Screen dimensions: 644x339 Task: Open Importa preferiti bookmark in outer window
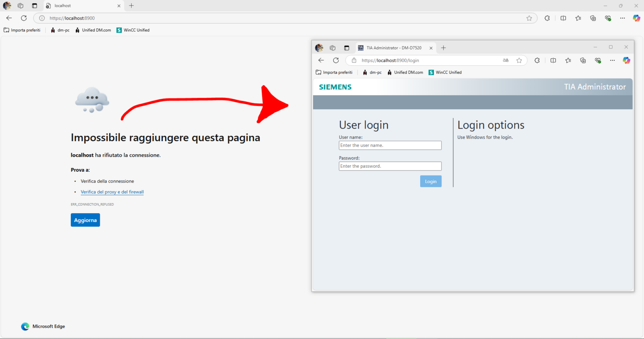coord(22,30)
